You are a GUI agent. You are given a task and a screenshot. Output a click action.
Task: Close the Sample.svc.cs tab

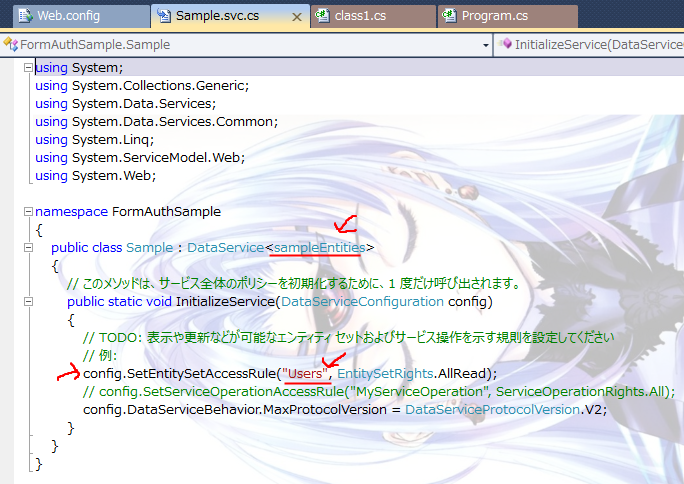pos(297,17)
